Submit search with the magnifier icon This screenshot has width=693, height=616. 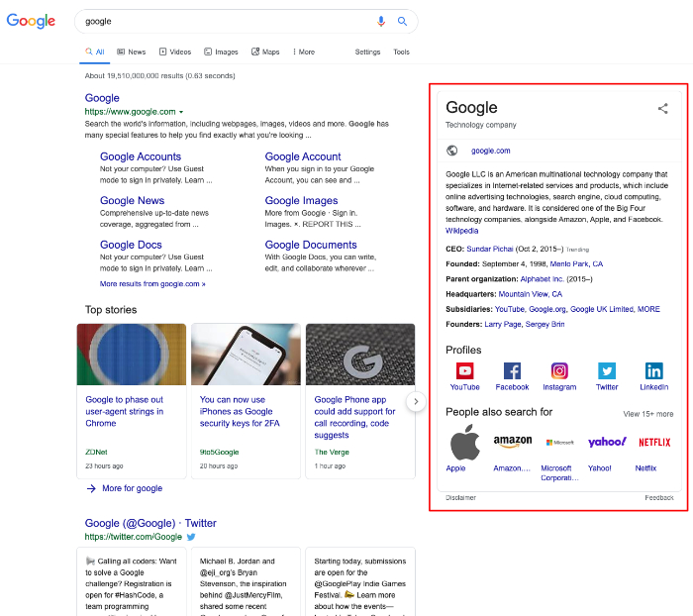pyautogui.click(x=402, y=21)
